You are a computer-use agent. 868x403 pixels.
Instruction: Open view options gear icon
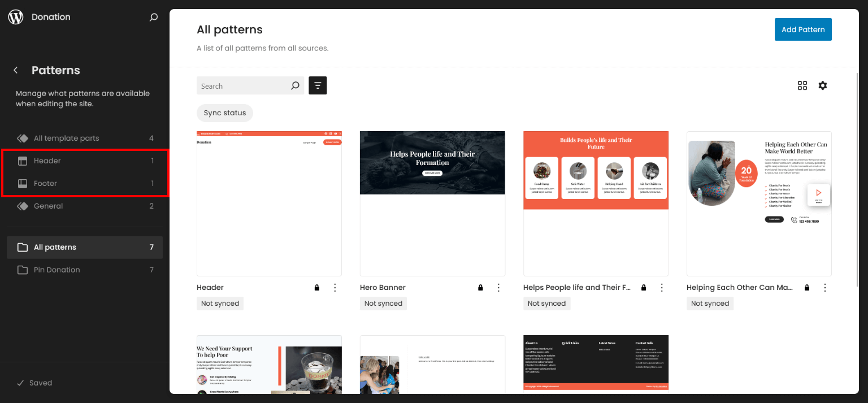point(823,85)
